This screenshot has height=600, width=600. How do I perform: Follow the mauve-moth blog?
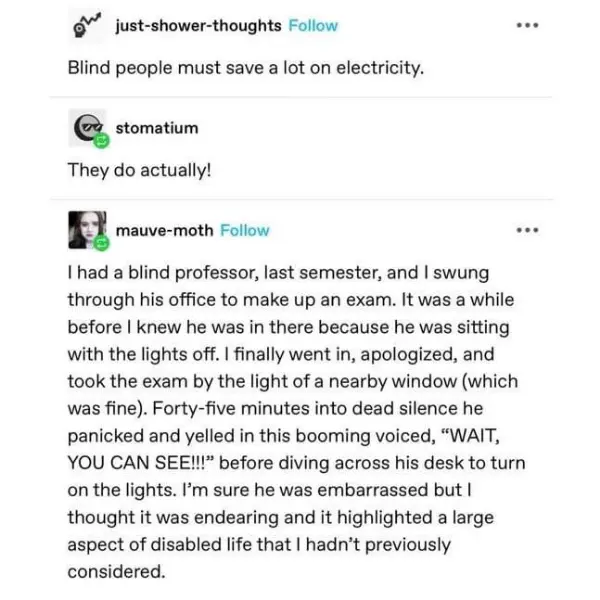pos(244,230)
